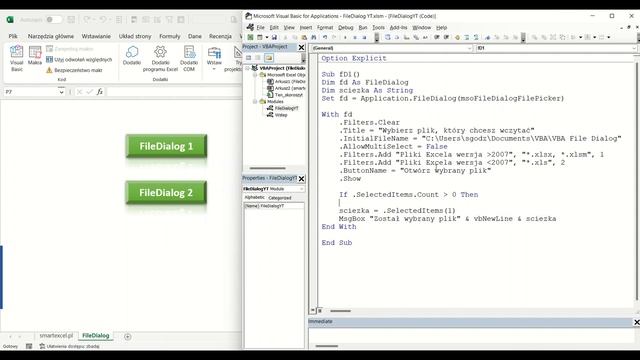Viewport: 640px width, 360px height.
Task: Click the Save icon in VBA toolbar
Action: coord(274,37)
